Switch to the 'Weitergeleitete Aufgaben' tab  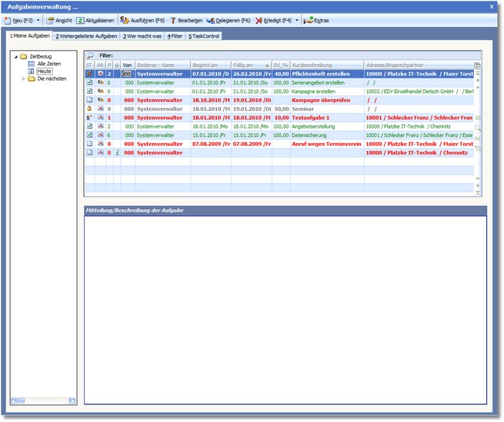(86, 36)
